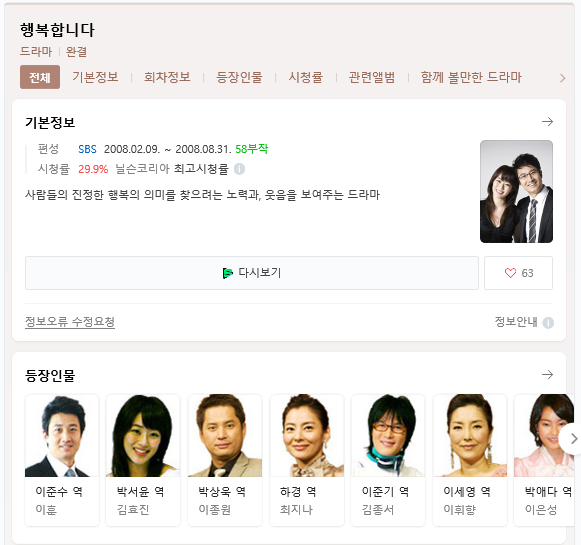Select the 박서윤 역 김효진 cast card
The width and height of the screenshot is (581, 545).
click(143, 460)
